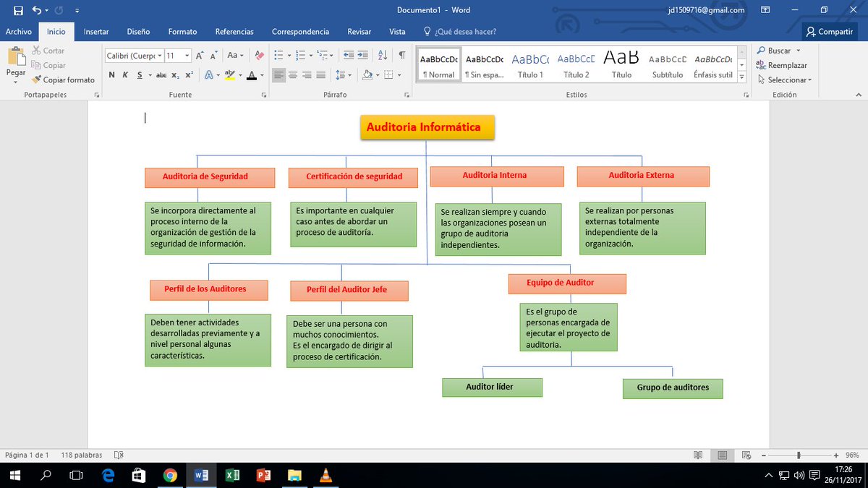Apply the font color A button
The height and width of the screenshot is (488, 868).
pos(251,74)
